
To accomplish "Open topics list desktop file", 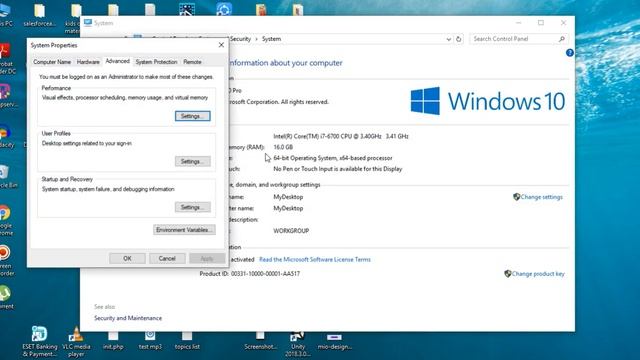I will 187,340.
